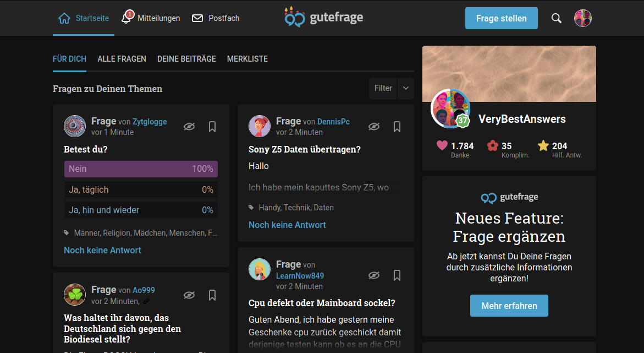
Task: Click the '35 Komplim.' stat
Action: tap(509, 149)
